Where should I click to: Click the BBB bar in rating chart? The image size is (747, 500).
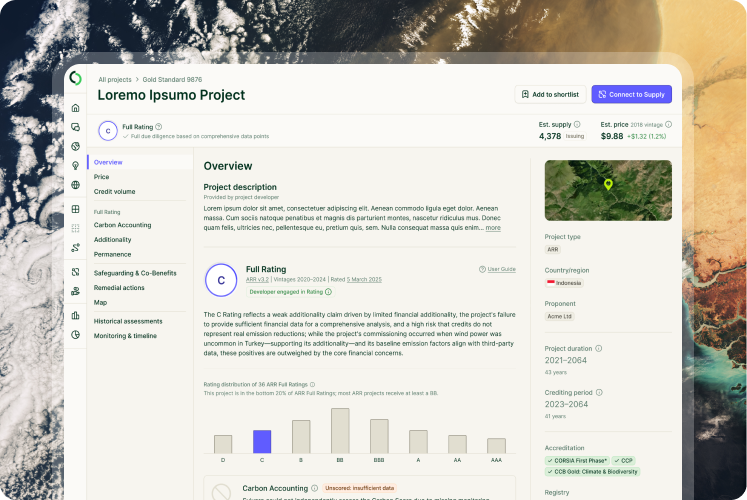point(379,436)
